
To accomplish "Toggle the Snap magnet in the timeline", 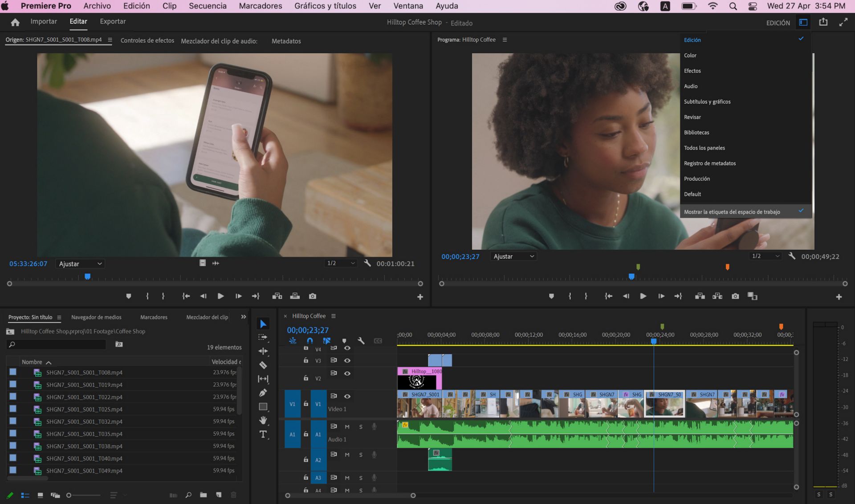I will click(309, 341).
